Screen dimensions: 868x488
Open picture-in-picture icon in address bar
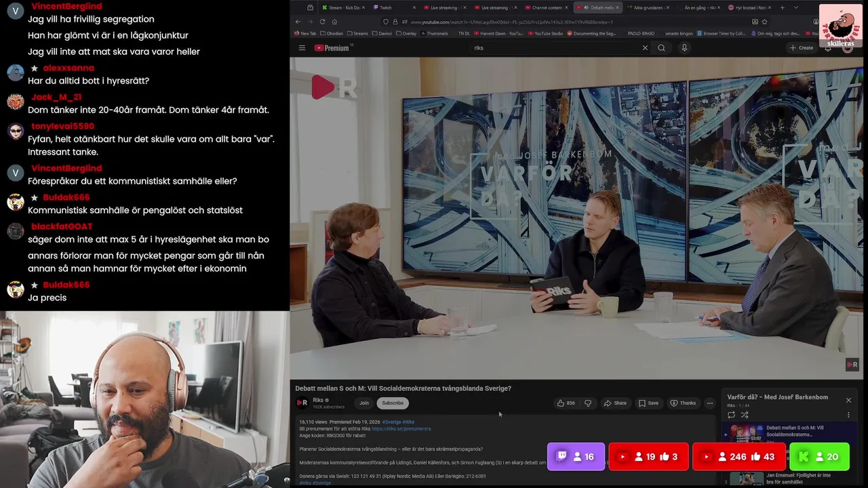tap(755, 22)
